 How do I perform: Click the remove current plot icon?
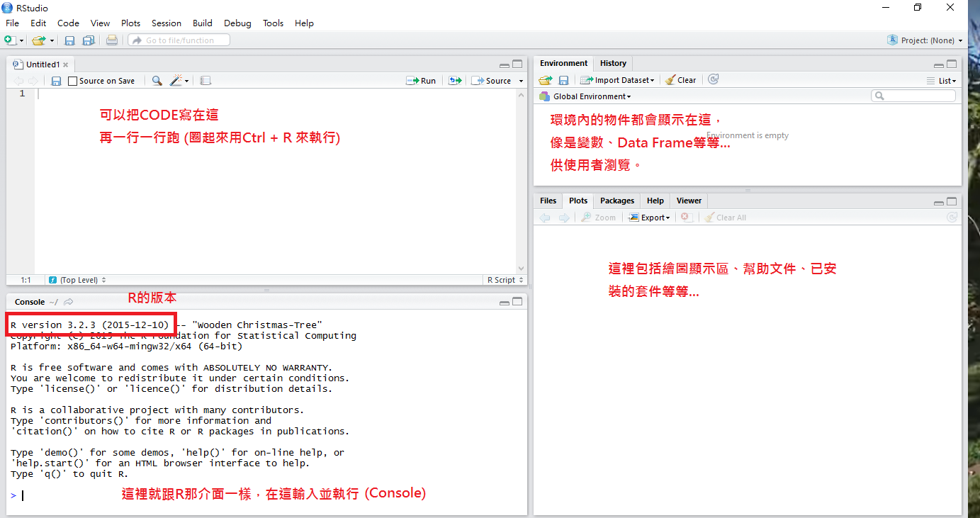pos(686,218)
